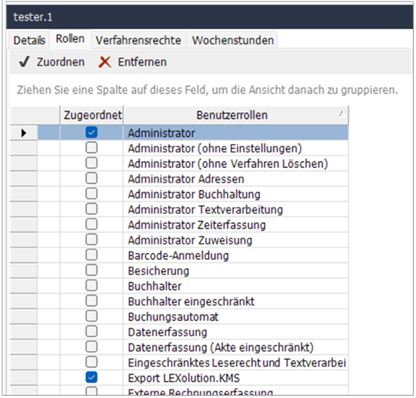Select the Rollen tab
Screen dimensions: 416x398
pos(70,39)
